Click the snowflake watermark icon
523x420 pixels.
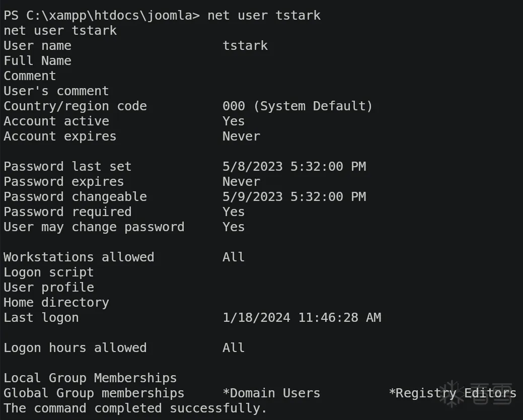451,393
